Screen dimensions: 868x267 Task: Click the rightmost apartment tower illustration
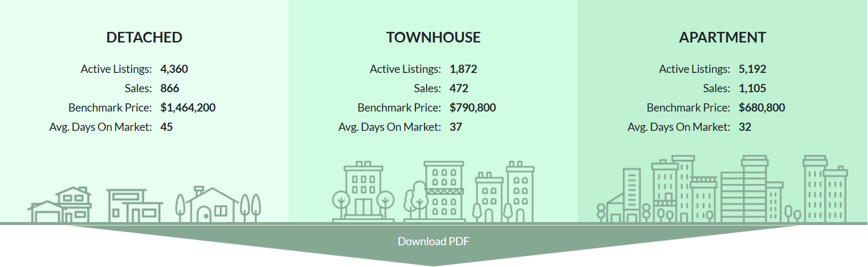824,191
